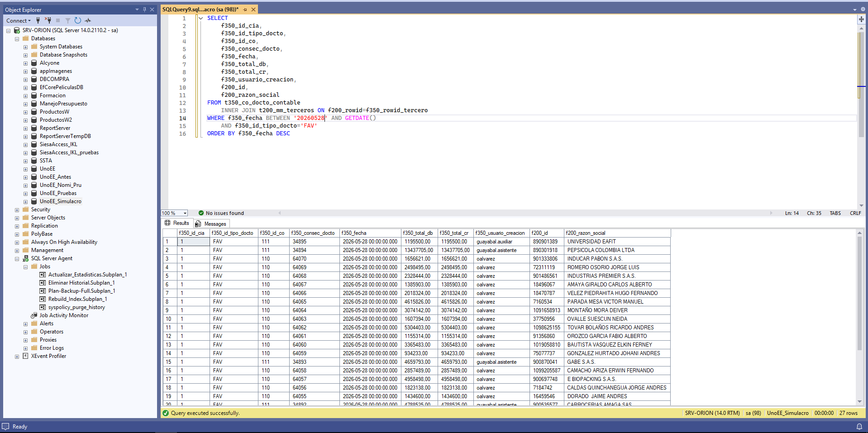Click the f200_razon_social column header
The width and height of the screenshot is (868, 433).
tap(617, 233)
